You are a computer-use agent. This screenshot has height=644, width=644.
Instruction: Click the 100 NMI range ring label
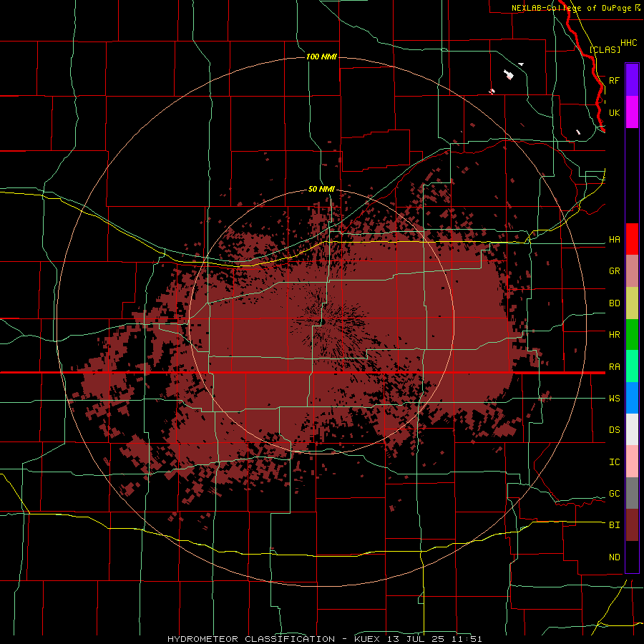pos(321,57)
